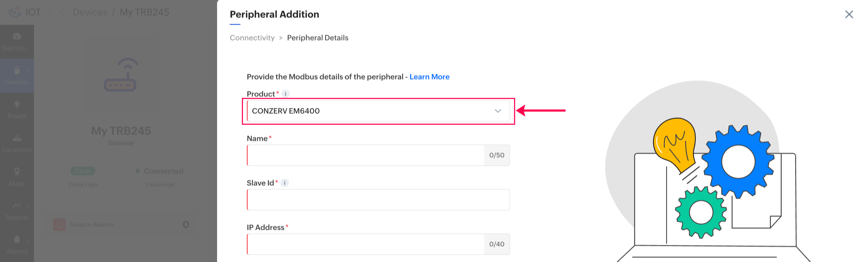Open the Learn More link

click(x=429, y=77)
